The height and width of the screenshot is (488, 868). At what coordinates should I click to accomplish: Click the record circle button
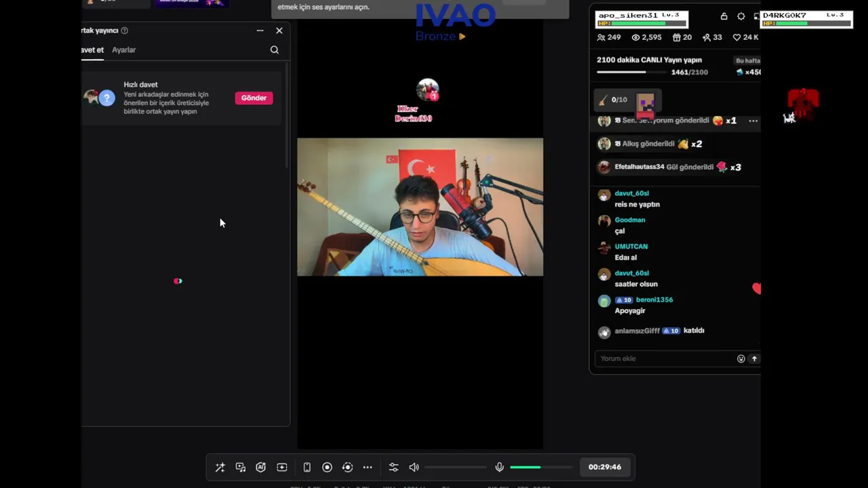(327, 467)
